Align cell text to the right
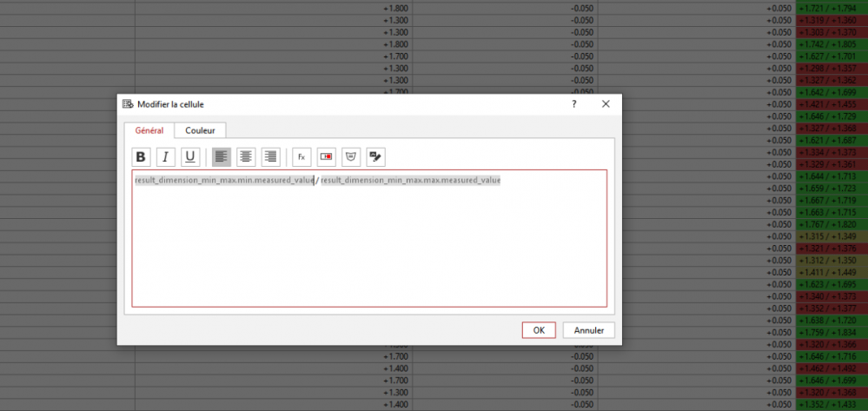868x411 pixels. tap(271, 157)
